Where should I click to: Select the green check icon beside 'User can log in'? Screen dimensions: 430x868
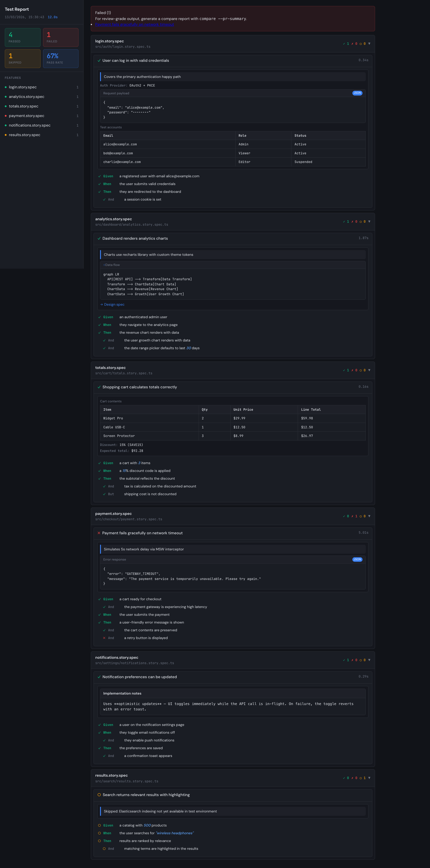[x=99, y=61]
